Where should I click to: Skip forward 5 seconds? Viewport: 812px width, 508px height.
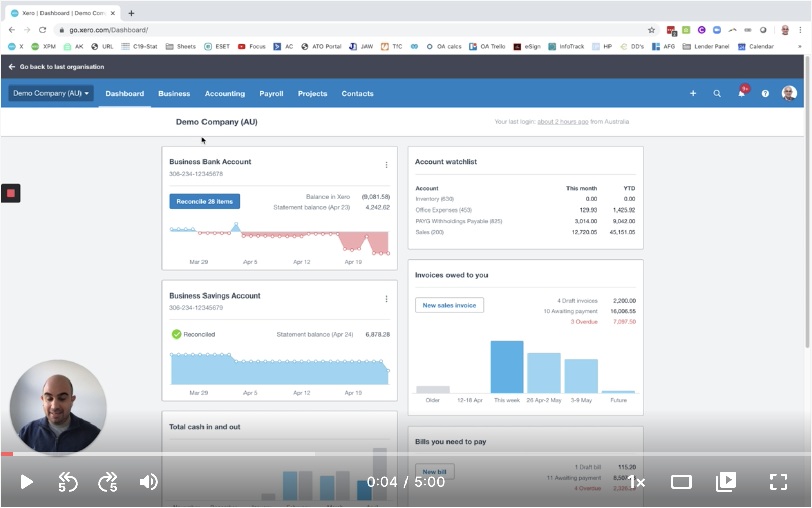pyautogui.click(x=108, y=482)
